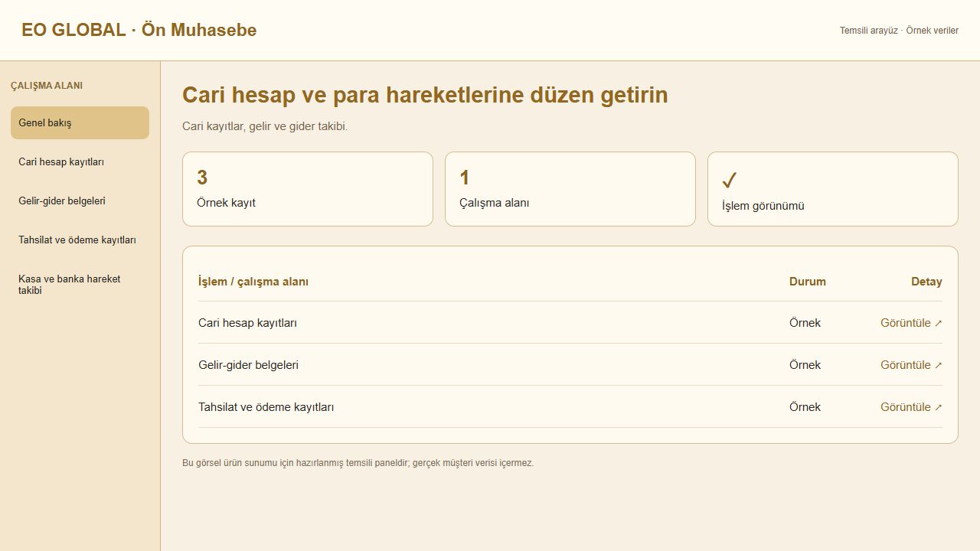
Task: Click the Detay column header
Action: (926, 282)
